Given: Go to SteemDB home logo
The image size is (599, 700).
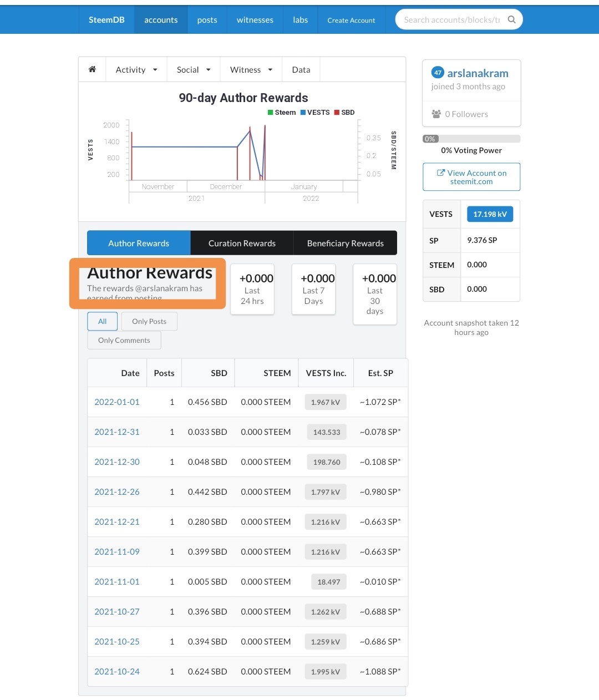Looking at the screenshot, I should [106, 20].
